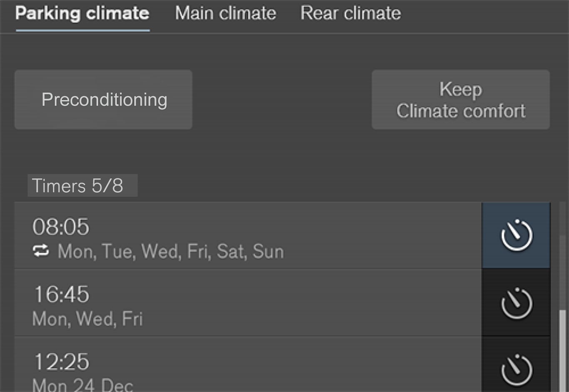
Task: Open the 08:05 timer time
Action: click(x=61, y=227)
